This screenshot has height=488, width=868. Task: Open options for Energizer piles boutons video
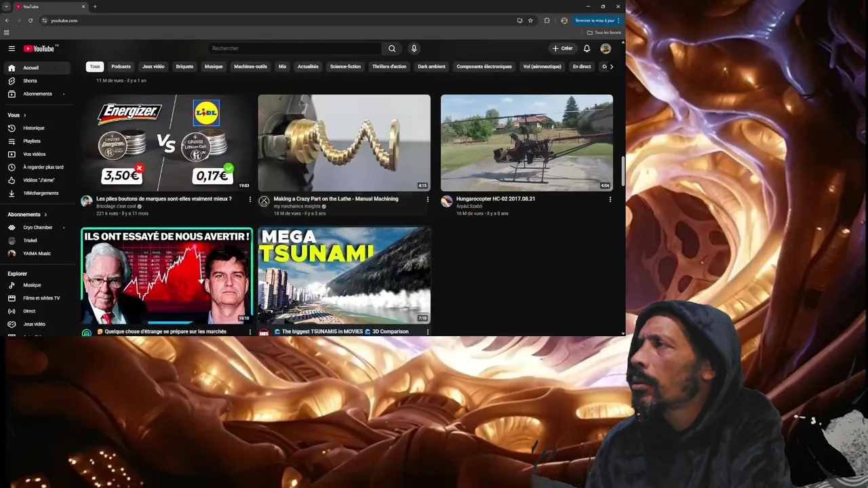click(x=250, y=199)
